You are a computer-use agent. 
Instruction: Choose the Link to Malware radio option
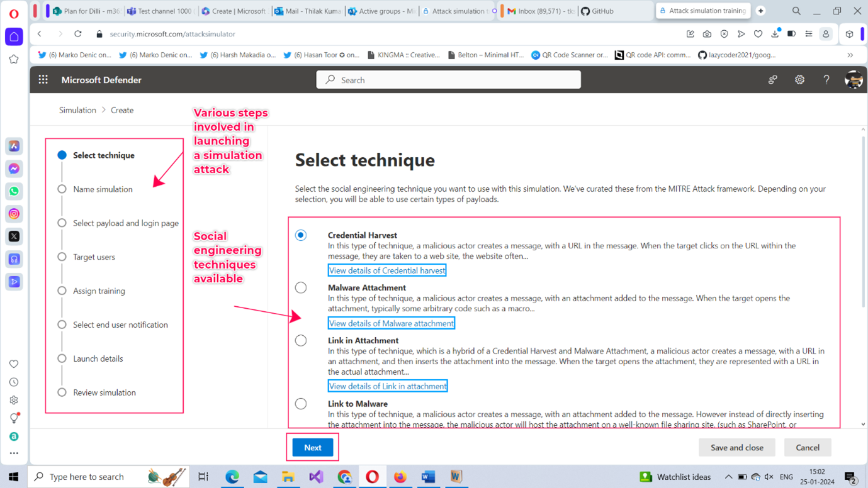coord(301,404)
